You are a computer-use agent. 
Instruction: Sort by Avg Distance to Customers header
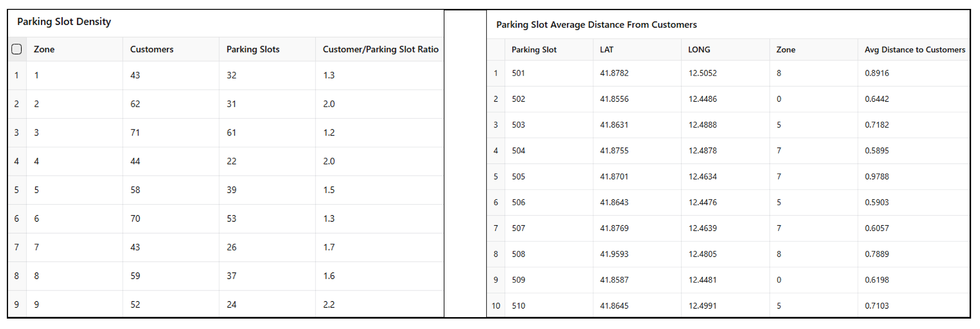(x=915, y=50)
